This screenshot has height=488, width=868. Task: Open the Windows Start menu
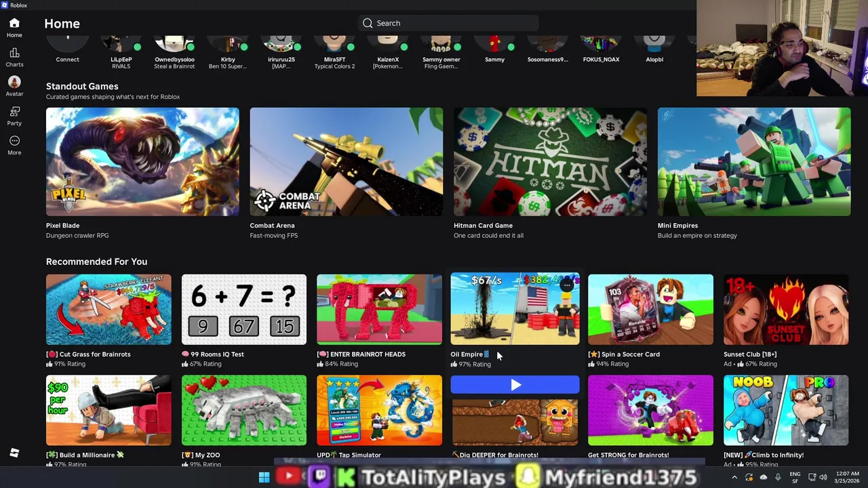coord(264,477)
